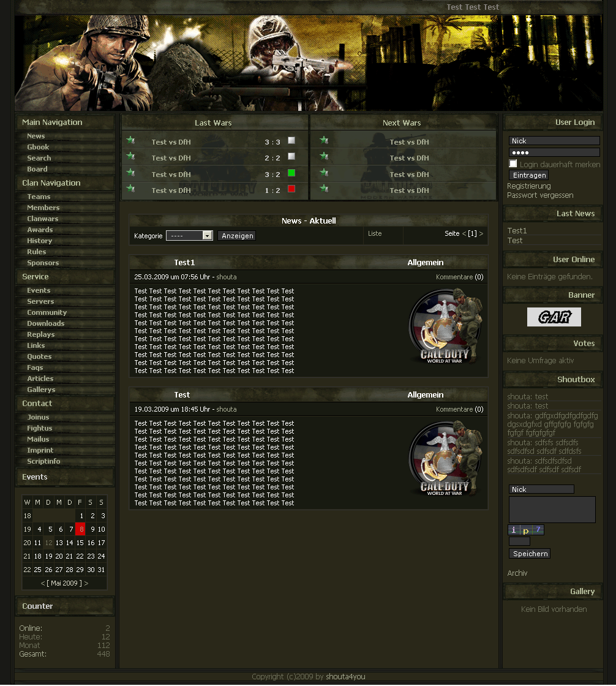Open the Sponsors menu item
Screen dimensions: 616x686
click(x=43, y=263)
